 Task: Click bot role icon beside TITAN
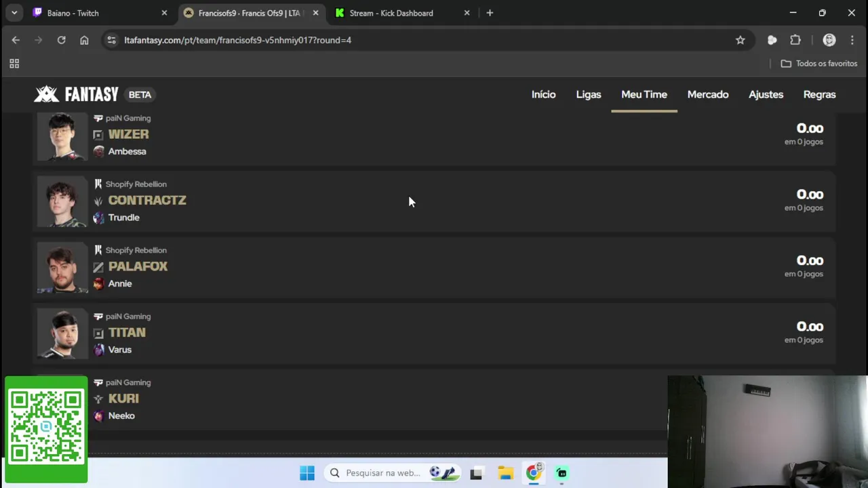coord(98,333)
